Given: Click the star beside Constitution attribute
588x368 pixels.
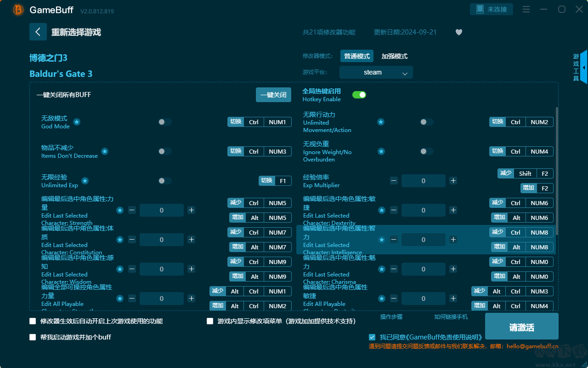Looking at the screenshot, I should pyautogui.click(x=120, y=240).
